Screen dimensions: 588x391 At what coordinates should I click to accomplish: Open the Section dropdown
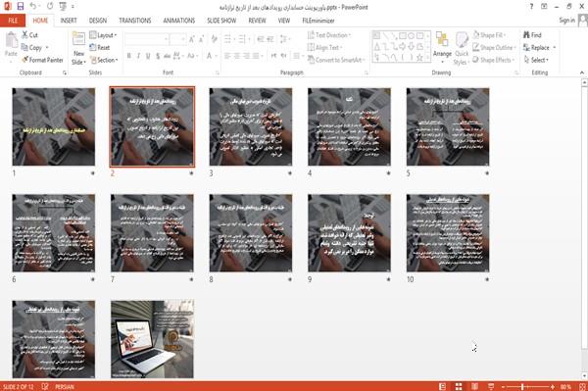[x=104, y=60]
